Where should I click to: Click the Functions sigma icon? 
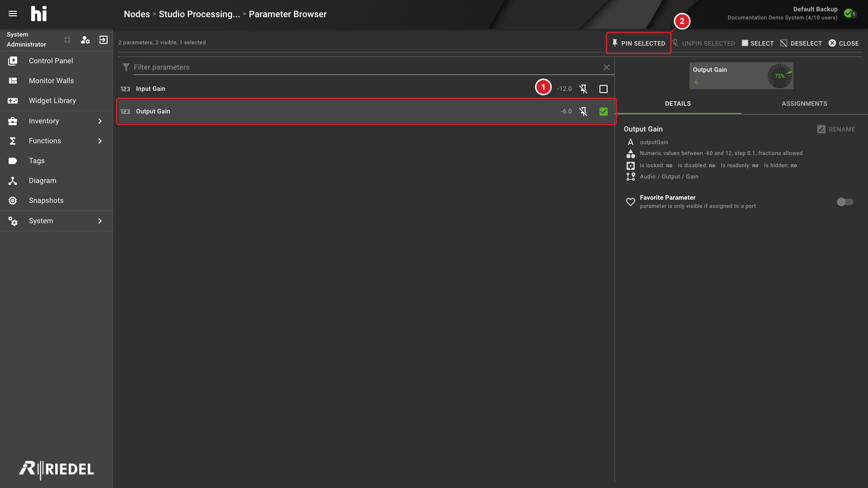click(x=13, y=141)
